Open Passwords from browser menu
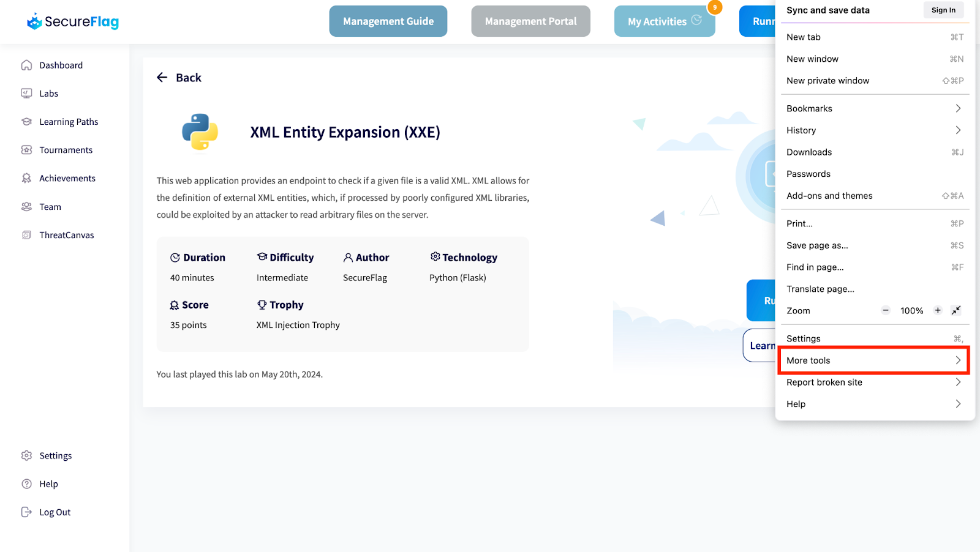The image size is (980, 552). [x=874, y=174]
